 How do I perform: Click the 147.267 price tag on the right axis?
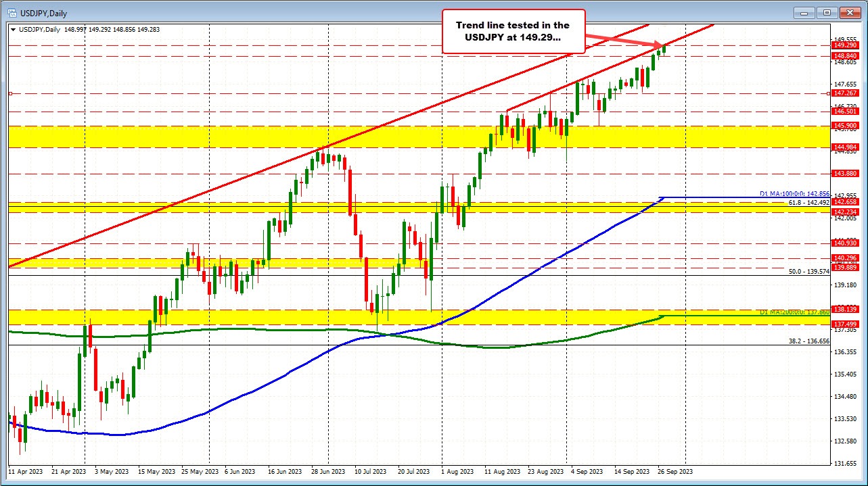pos(844,94)
